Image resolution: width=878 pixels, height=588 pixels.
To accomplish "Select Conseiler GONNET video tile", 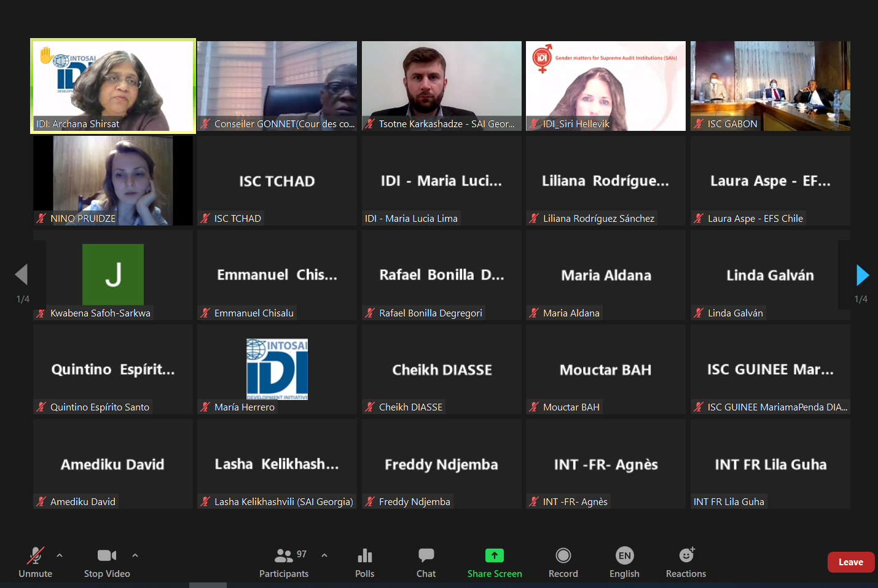I will point(277,86).
